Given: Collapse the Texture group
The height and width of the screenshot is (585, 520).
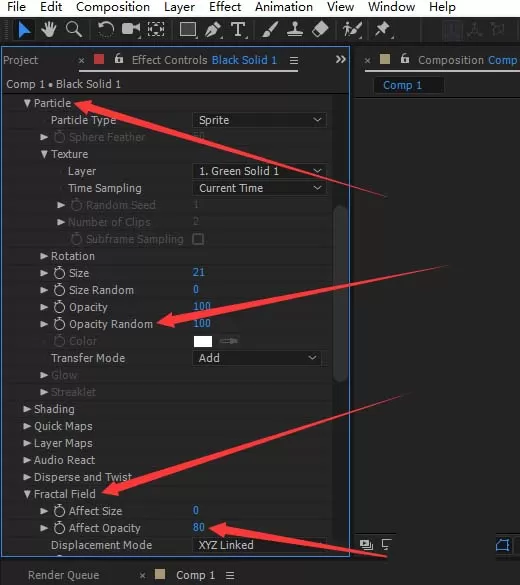Looking at the screenshot, I should (x=44, y=154).
